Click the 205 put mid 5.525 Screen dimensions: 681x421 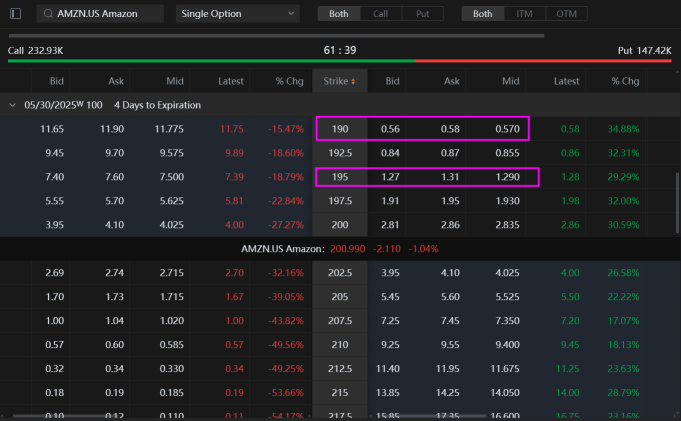tap(507, 297)
